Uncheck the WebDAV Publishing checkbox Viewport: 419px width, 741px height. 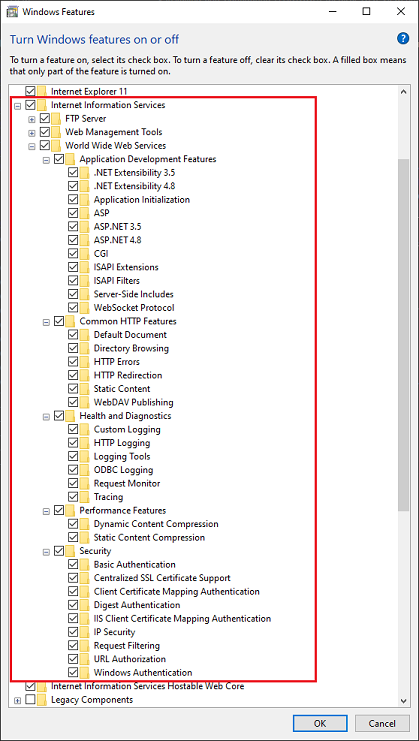pos(73,403)
